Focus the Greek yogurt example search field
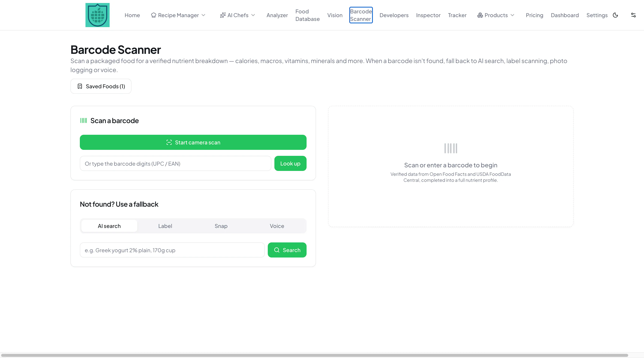Screen dimensions: 644x358 pyautogui.click(x=172, y=250)
